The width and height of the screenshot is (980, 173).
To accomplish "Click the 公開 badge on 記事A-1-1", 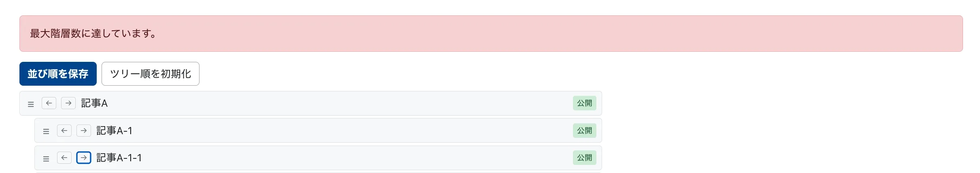I will 584,158.
